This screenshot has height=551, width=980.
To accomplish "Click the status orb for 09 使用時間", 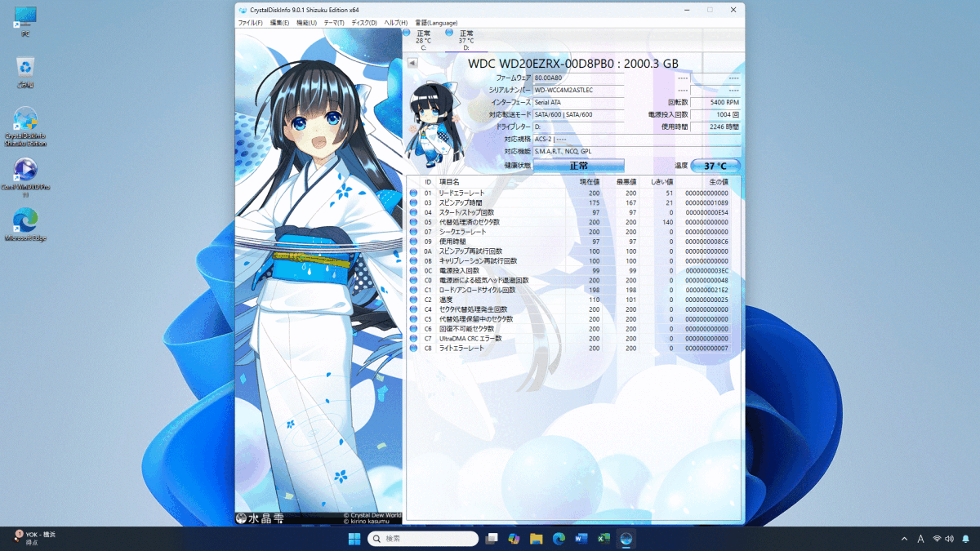I will pyautogui.click(x=413, y=242).
